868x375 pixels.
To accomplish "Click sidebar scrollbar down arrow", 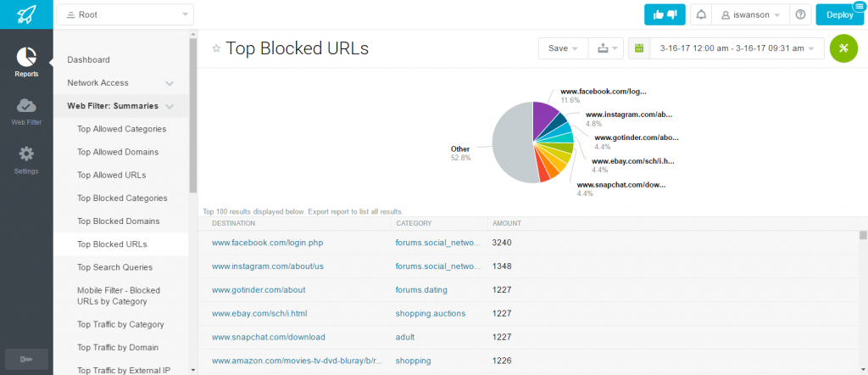I will pyautogui.click(x=193, y=369).
